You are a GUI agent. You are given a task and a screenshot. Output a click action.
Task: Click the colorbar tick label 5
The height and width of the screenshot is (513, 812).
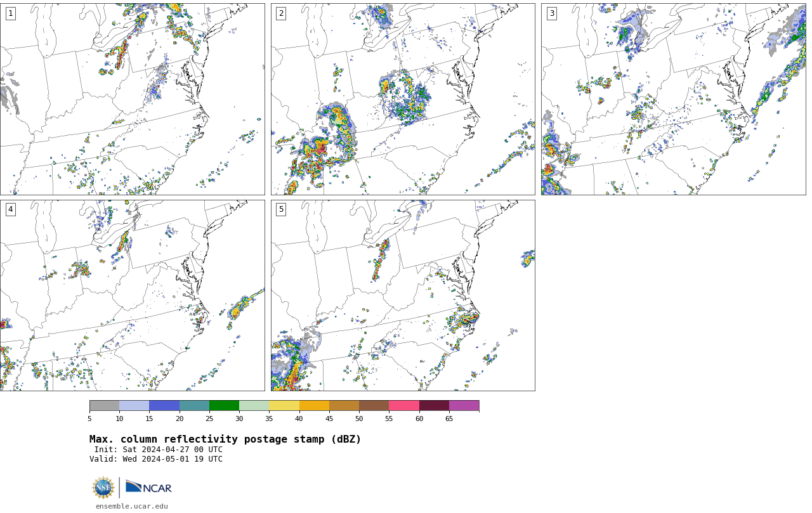coord(89,419)
